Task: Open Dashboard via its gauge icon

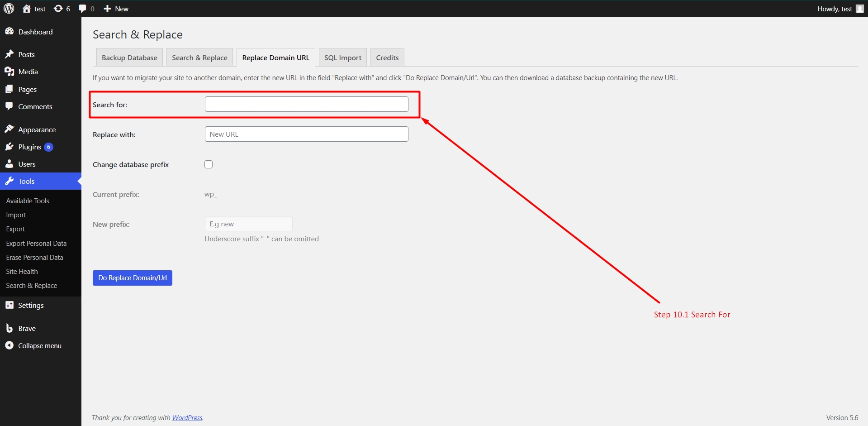Action: click(x=9, y=31)
